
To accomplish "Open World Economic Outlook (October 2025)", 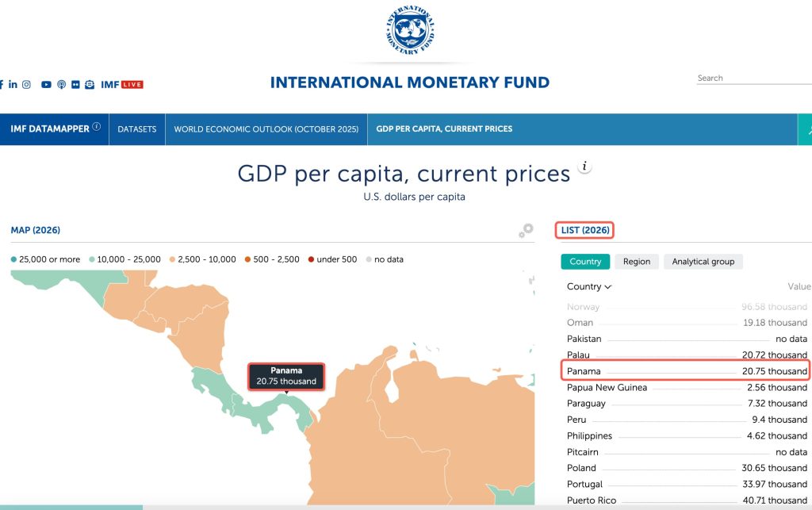I will (x=266, y=129).
